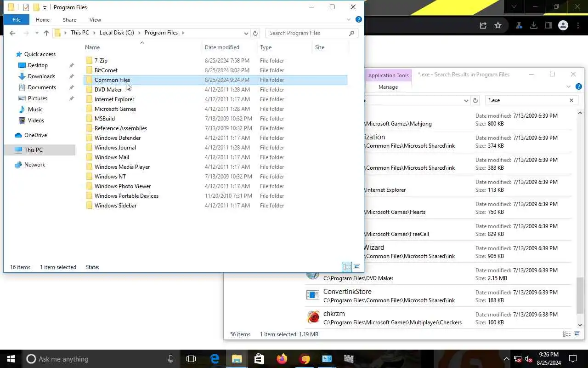Select Network in navigation pane
Image resolution: width=588 pixels, height=368 pixels.
(35, 165)
